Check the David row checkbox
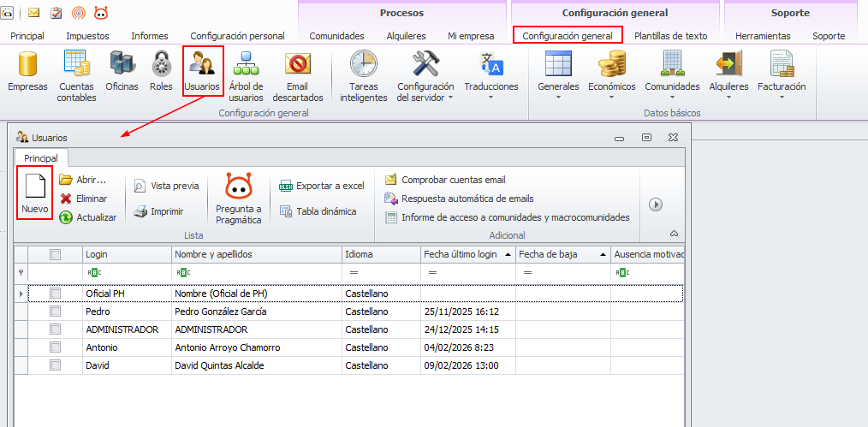The image size is (868, 427). 56,365
